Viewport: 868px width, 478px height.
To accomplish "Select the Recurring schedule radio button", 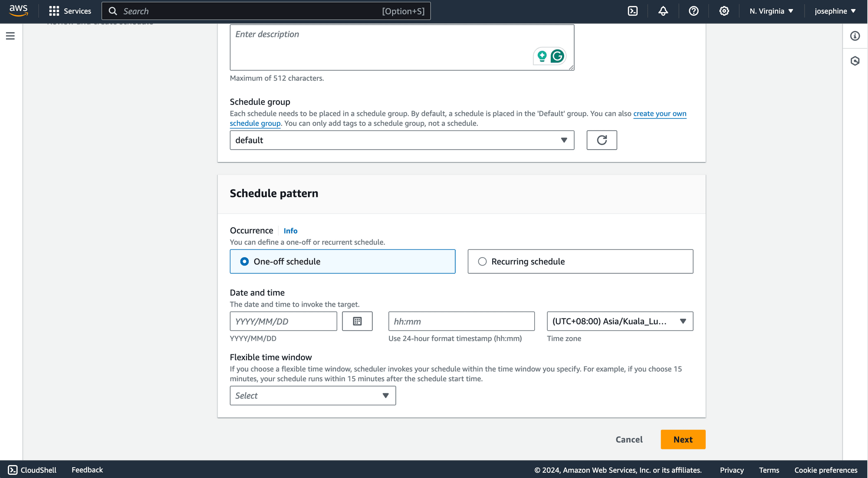I will [x=482, y=262].
